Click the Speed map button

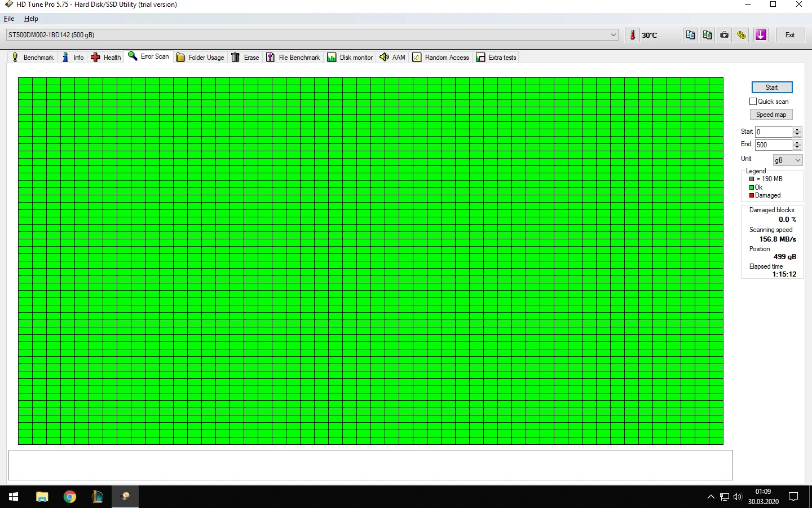click(x=771, y=114)
